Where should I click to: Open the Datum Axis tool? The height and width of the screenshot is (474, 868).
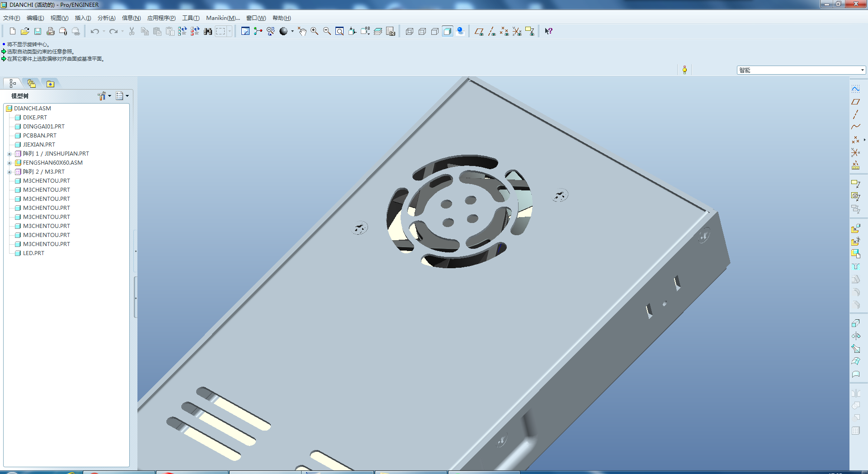[856, 114]
